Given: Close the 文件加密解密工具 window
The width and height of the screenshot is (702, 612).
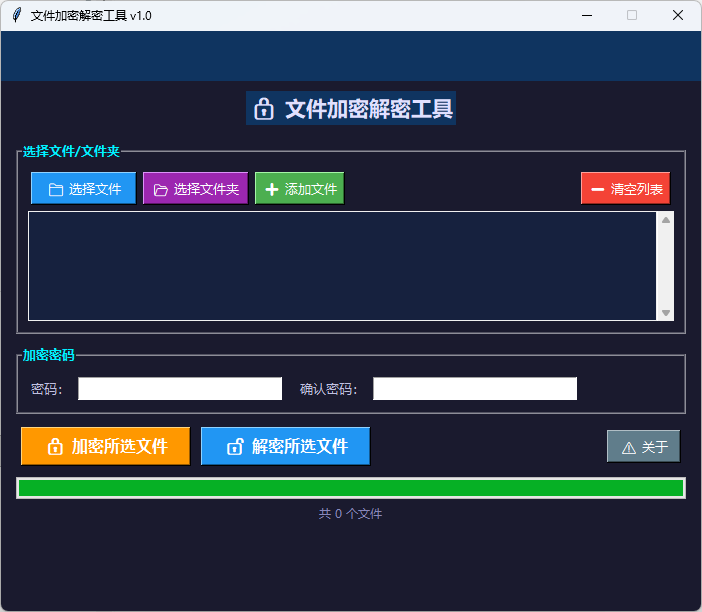Looking at the screenshot, I should (678, 15).
